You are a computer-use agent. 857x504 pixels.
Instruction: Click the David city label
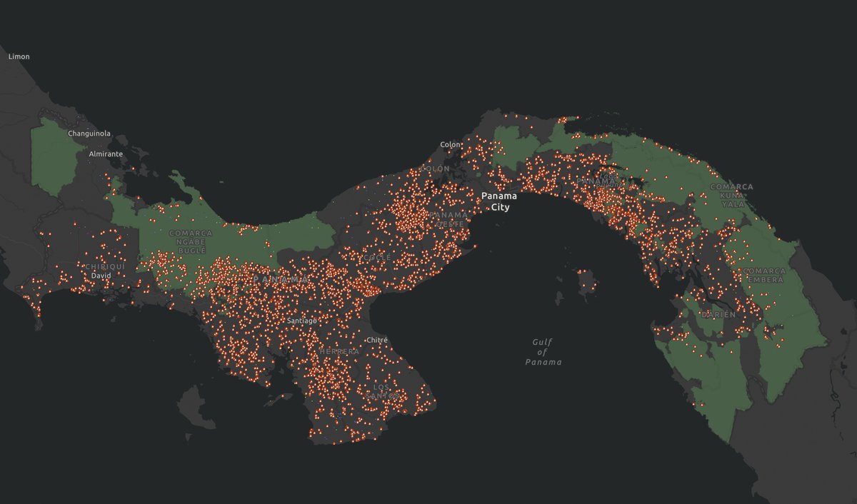101,275
